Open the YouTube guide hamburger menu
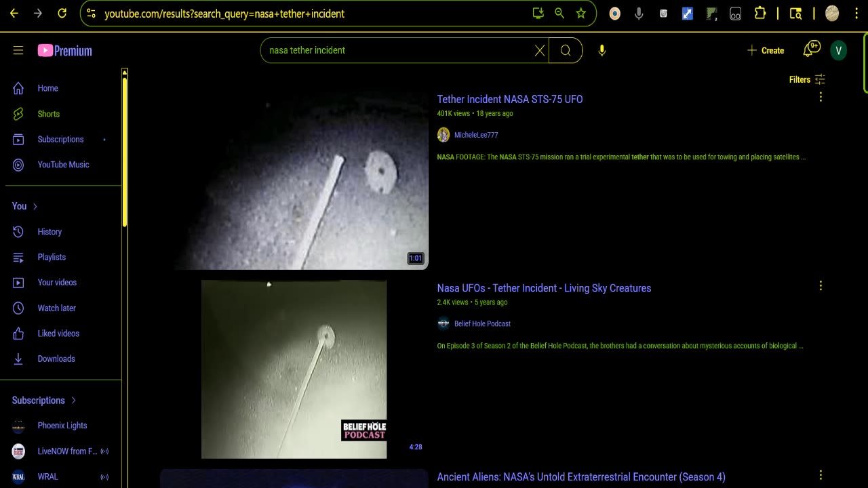The height and width of the screenshot is (488, 868). [x=18, y=50]
